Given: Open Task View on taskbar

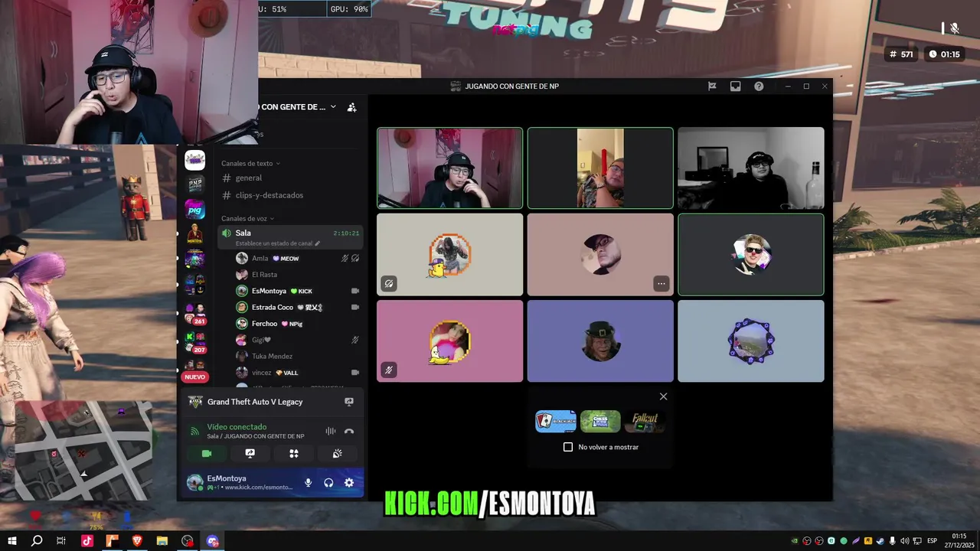Looking at the screenshot, I should 61,541.
